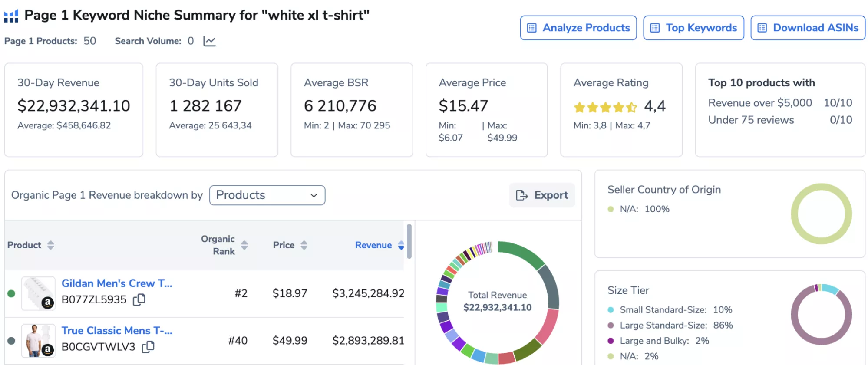Click the Analyze Products button
The width and height of the screenshot is (868, 365).
578,28
